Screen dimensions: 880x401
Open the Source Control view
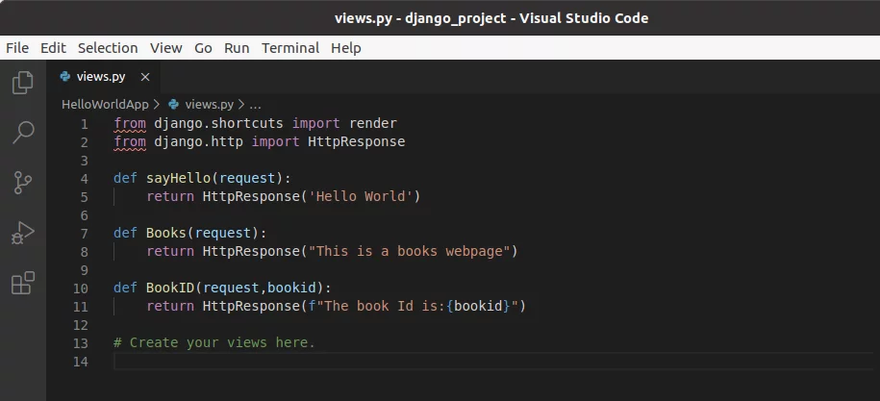(22, 182)
